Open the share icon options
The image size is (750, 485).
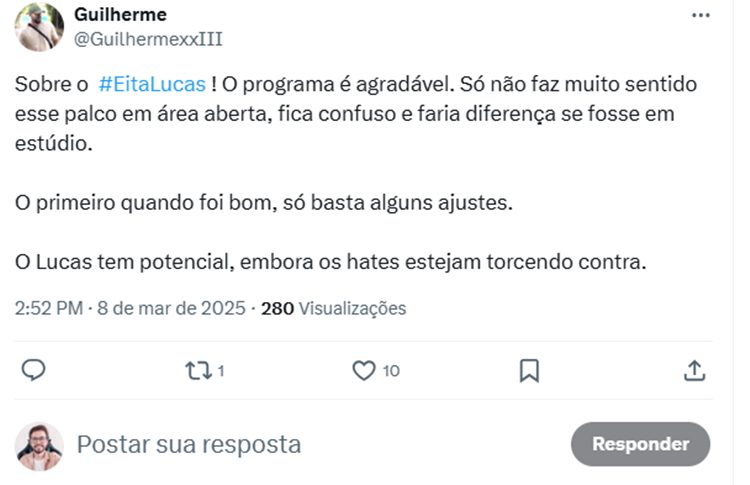[694, 370]
